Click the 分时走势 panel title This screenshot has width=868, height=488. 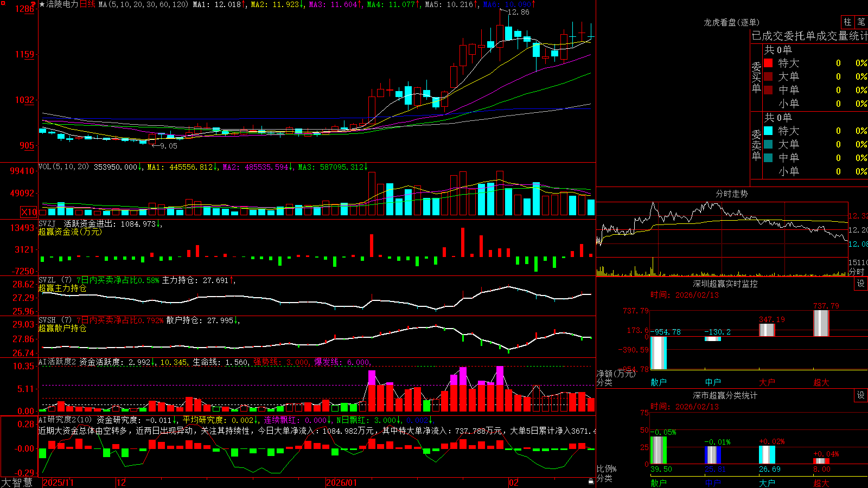(x=732, y=194)
